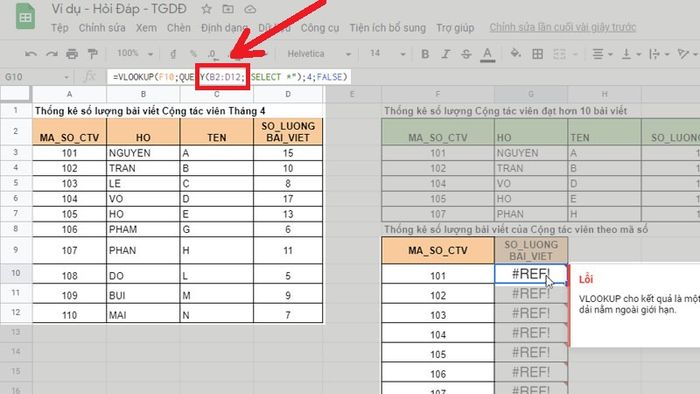Open the borders tool
700x394 pixels.
point(538,54)
